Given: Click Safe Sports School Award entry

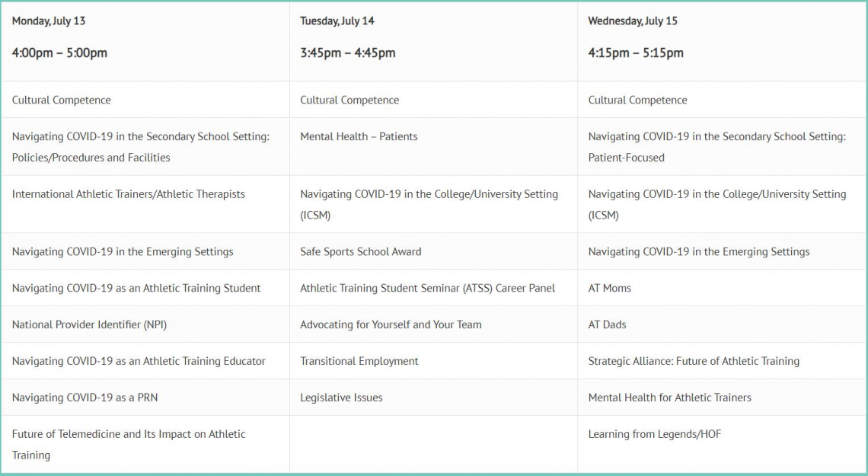Looking at the screenshot, I should pyautogui.click(x=360, y=252).
